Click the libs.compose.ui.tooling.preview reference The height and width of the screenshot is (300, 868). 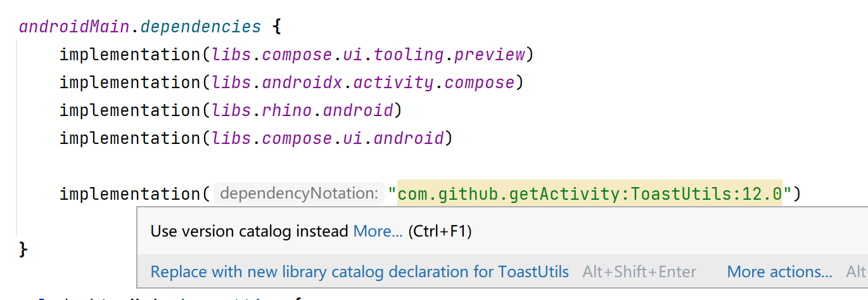pyautogui.click(x=369, y=55)
